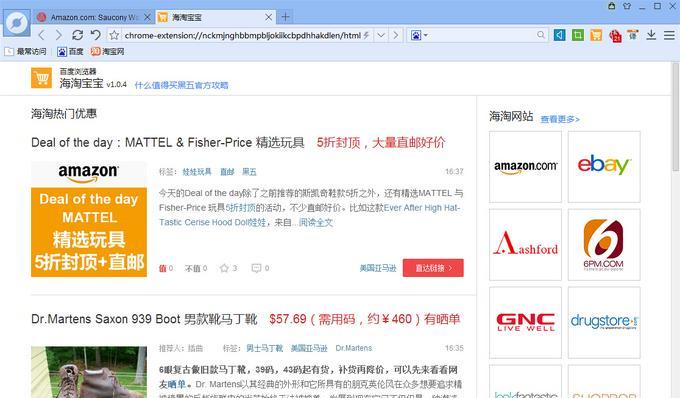Screen dimensions: 680x398
Task: Click the red 直达链接 button
Action: pyautogui.click(x=433, y=268)
